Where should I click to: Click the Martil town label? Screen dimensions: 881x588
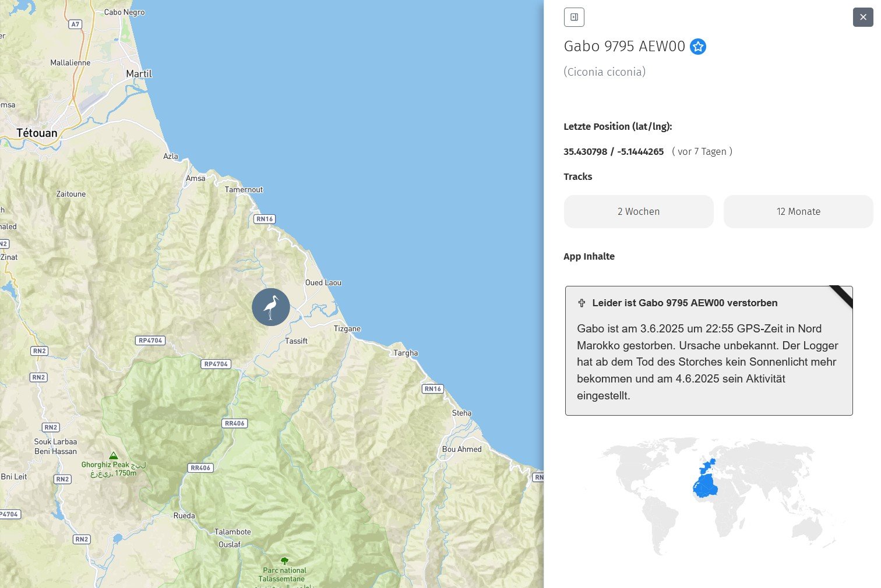(x=139, y=74)
